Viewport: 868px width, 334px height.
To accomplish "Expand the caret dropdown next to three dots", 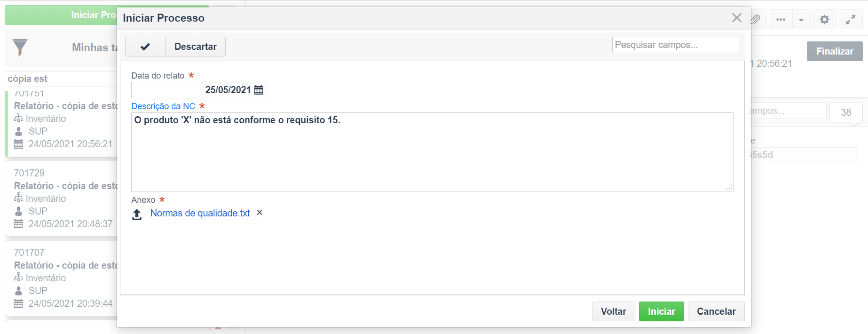I will (x=801, y=20).
